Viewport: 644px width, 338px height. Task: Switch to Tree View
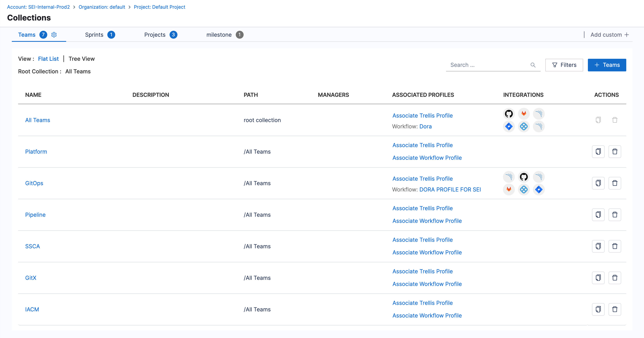(x=82, y=59)
